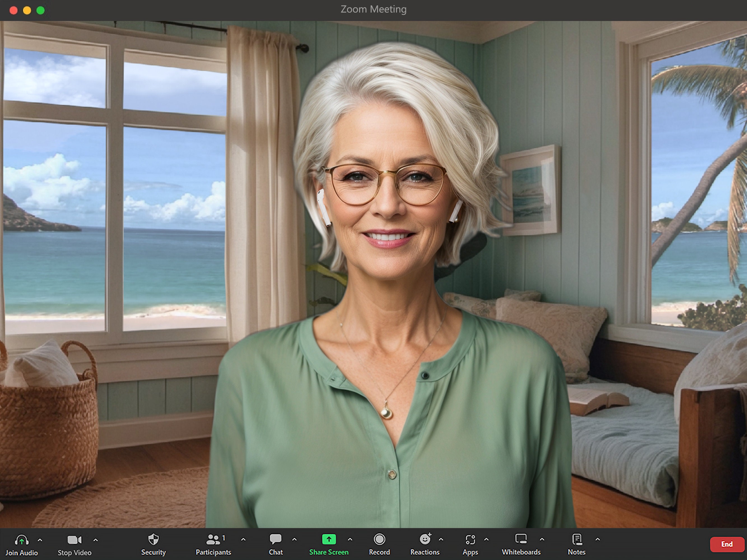Expand the chevron next to Chat
747x560 pixels.
point(294,539)
